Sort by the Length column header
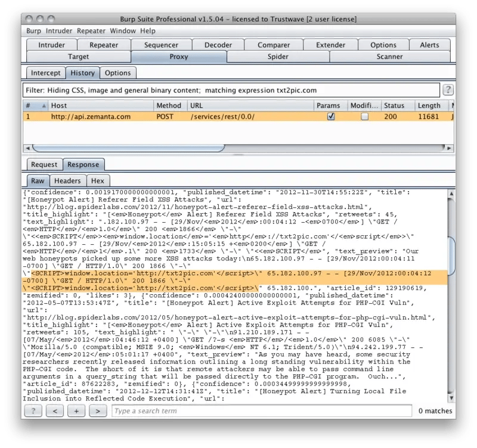 429,105
